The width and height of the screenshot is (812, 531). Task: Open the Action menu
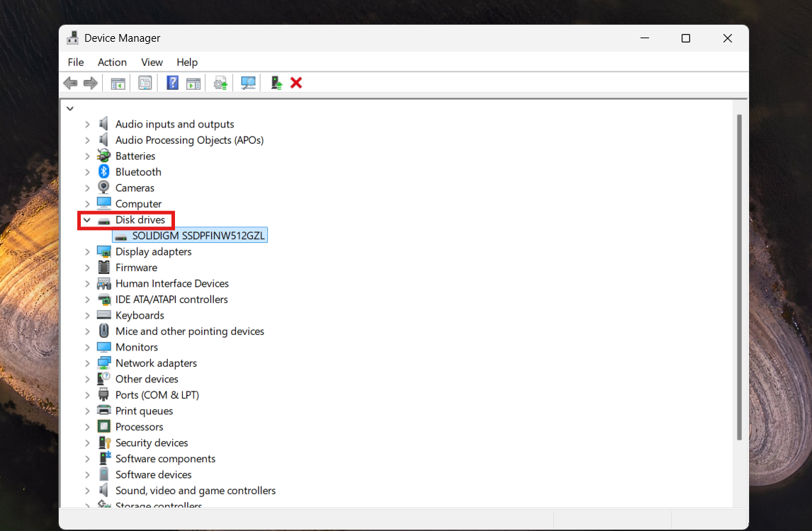[112, 62]
